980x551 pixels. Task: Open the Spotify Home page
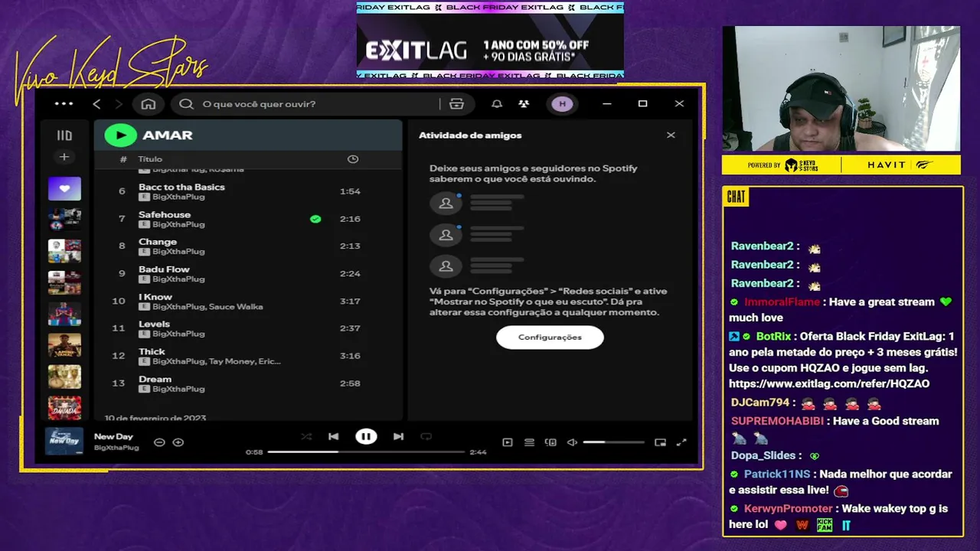tap(149, 104)
